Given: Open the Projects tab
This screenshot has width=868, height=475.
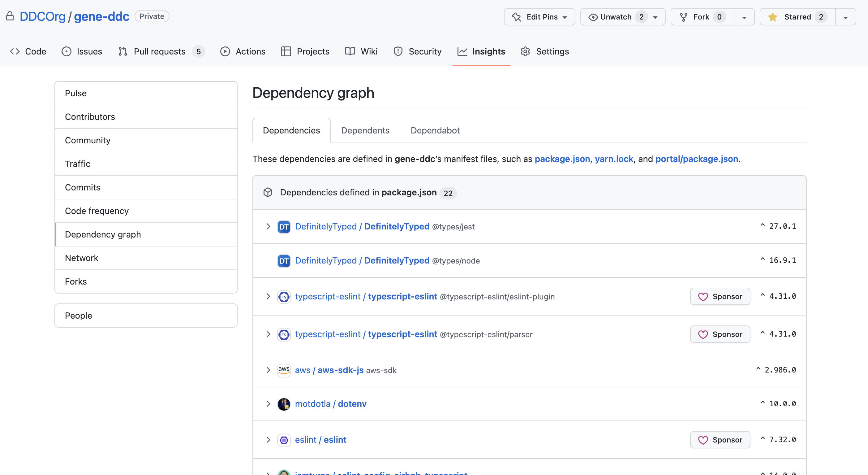Looking at the screenshot, I should (305, 51).
